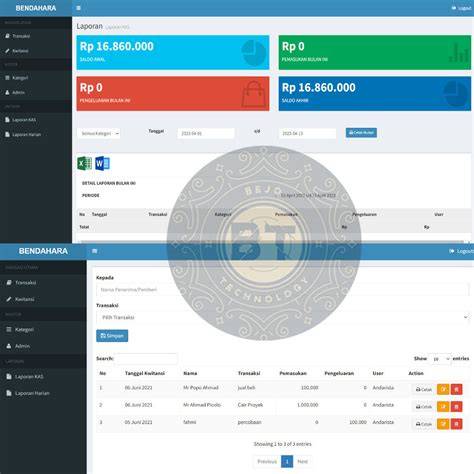
Task: Click the "1.000.000" Pemasukan value
Action: click(x=307, y=405)
